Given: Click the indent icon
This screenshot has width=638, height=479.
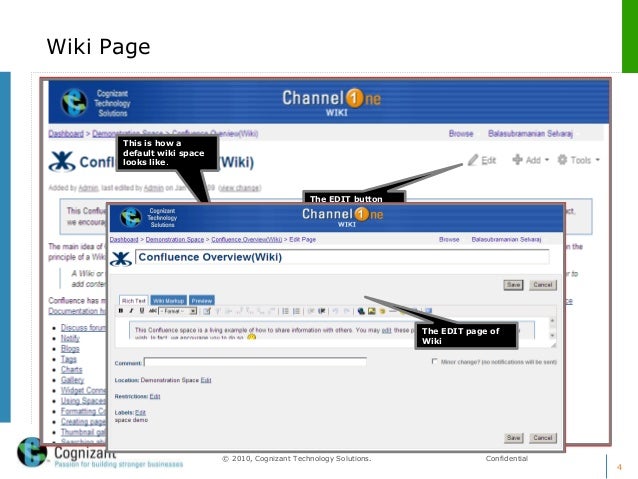Looking at the screenshot, I should (322, 311).
